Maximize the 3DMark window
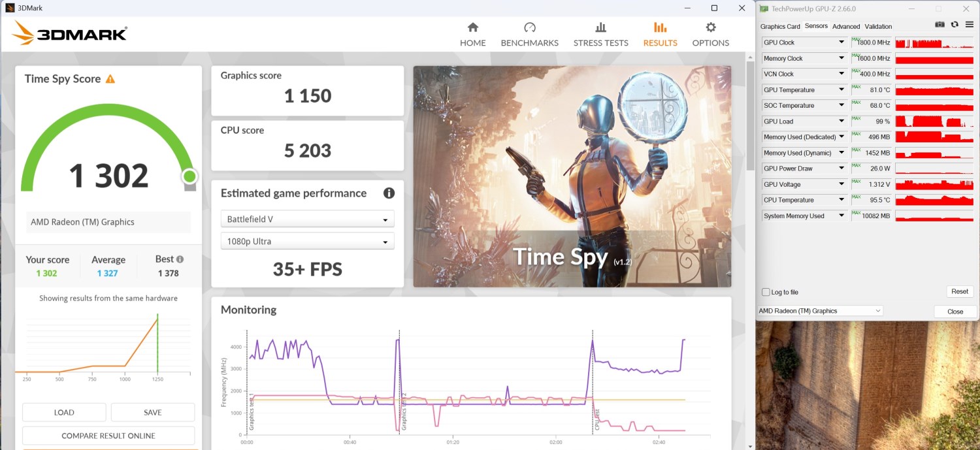Viewport: 980px width, 450px height. point(714,8)
